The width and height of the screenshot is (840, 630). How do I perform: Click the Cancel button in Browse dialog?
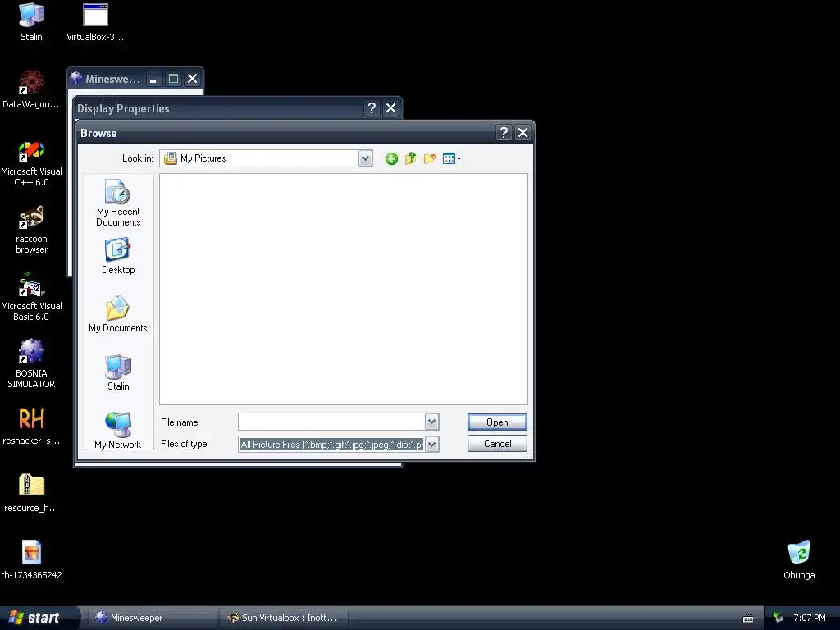497,444
